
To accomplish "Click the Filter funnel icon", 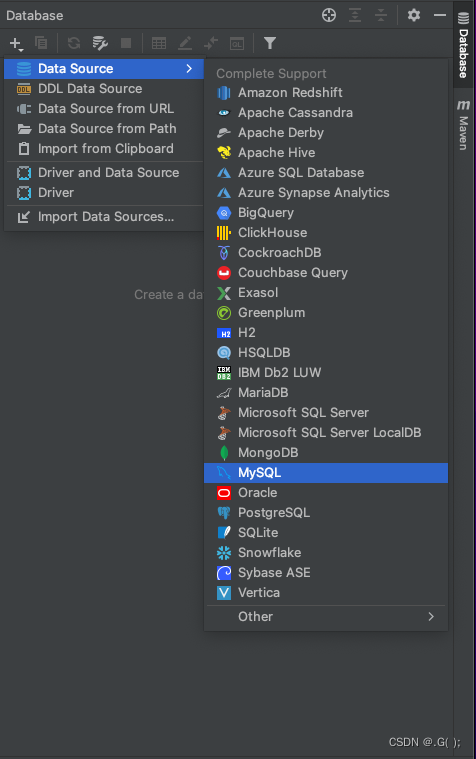I will click(x=270, y=43).
